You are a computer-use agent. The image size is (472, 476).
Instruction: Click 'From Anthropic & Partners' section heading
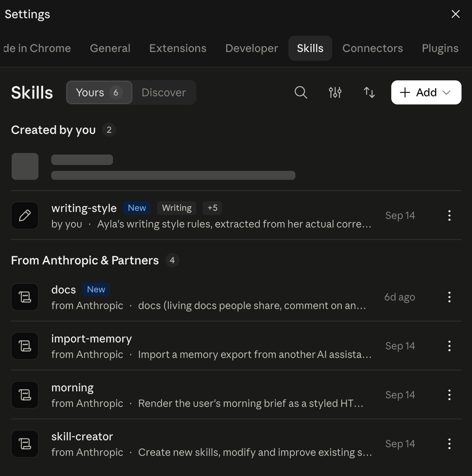click(85, 260)
